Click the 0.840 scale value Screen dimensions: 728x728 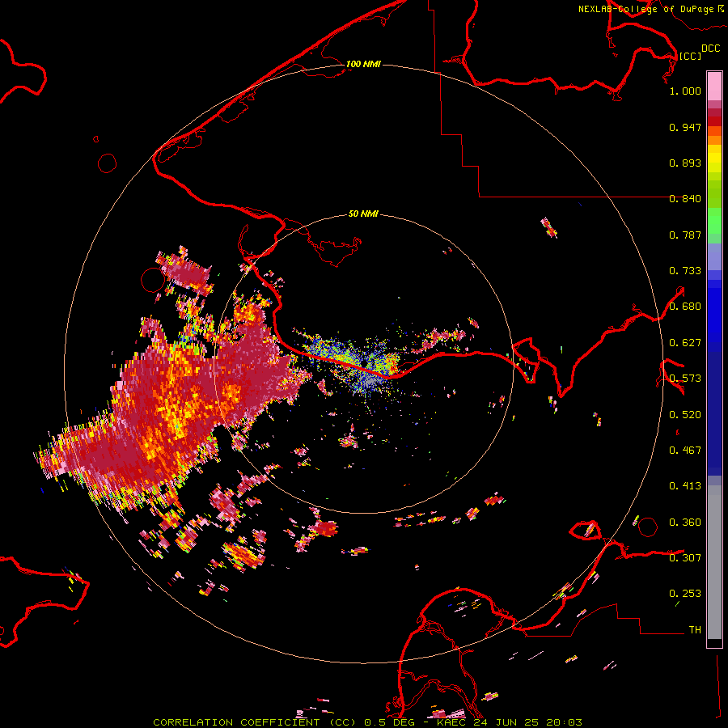685,199
